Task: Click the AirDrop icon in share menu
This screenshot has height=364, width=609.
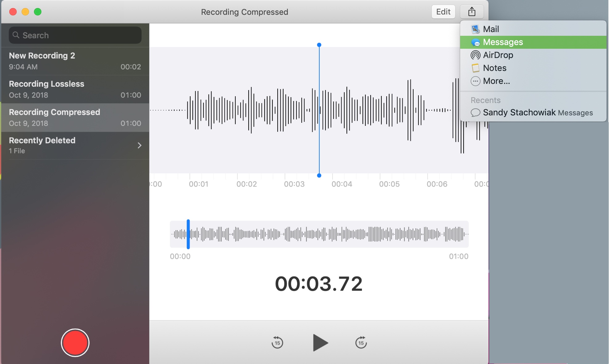Action: (475, 55)
